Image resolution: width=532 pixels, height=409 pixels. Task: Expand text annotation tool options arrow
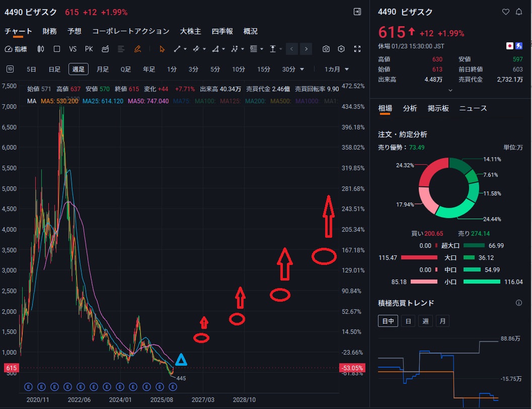click(x=262, y=49)
